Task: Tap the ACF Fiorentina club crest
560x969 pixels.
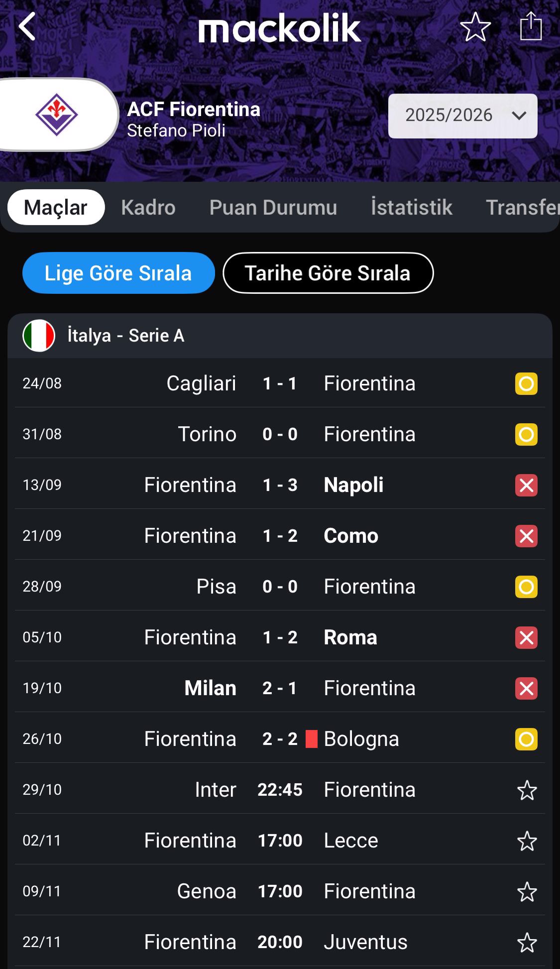Action: (56, 115)
